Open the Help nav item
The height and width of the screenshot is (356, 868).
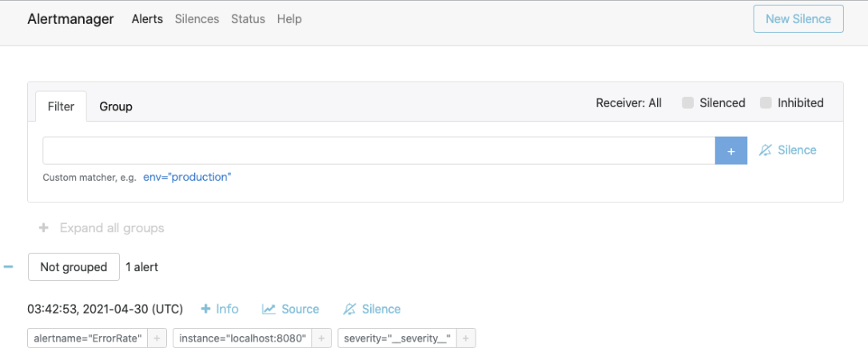click(289, 19)
